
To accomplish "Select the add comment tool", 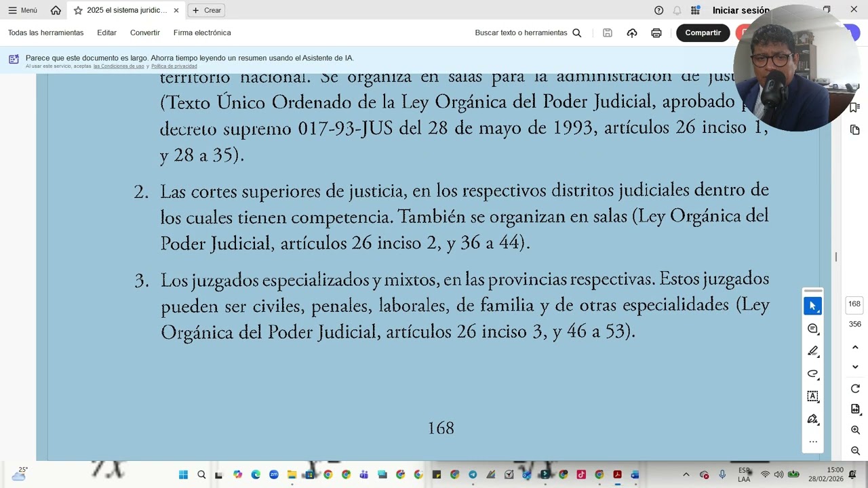I will click(x=812, y=329).
